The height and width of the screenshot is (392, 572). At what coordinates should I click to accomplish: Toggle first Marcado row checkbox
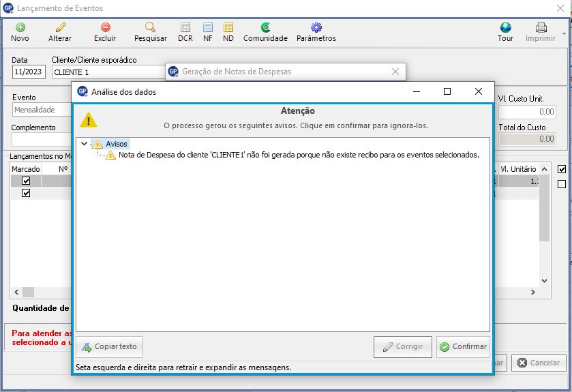coord(26,181)
